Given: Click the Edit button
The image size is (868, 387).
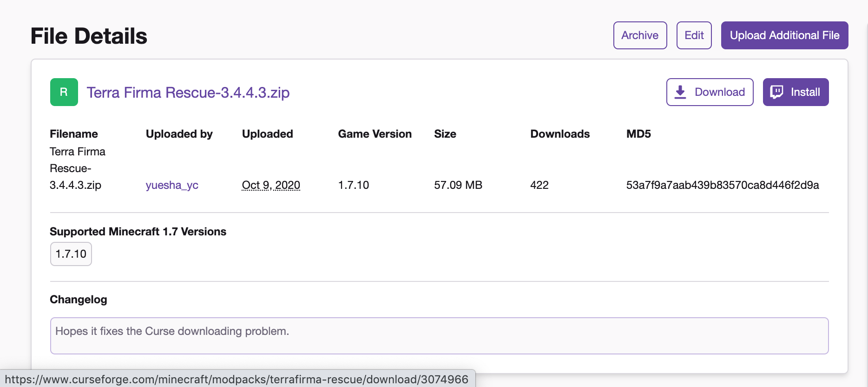Looking at the screenshot, I should coord(694,35).
